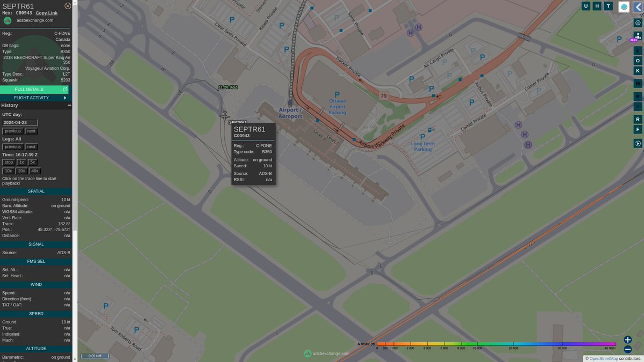
Task: Click the SPATIAL section header
Action: pos(36,191)
